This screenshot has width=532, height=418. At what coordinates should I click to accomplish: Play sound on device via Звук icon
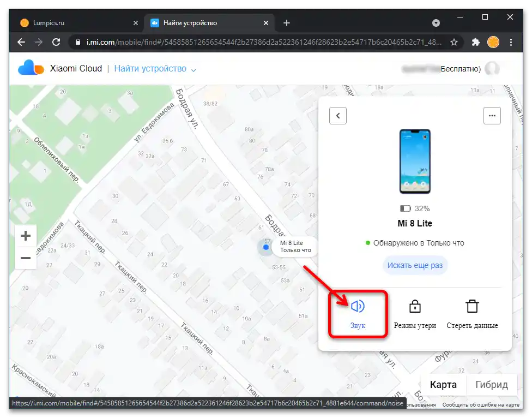[358, 306]
